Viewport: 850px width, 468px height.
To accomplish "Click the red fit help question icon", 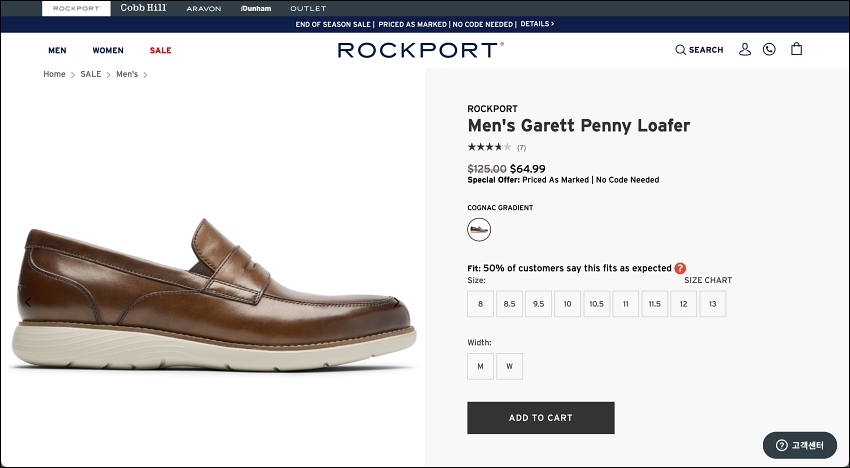I will click(680, 268).
